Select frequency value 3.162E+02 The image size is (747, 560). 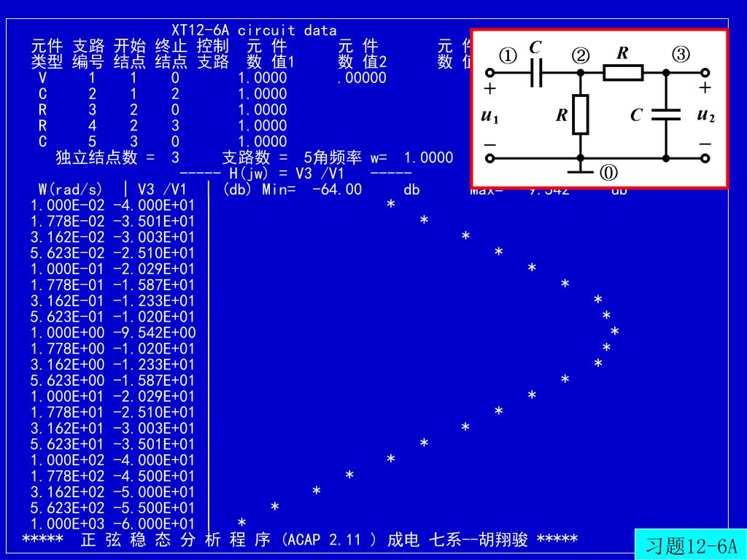67,492
